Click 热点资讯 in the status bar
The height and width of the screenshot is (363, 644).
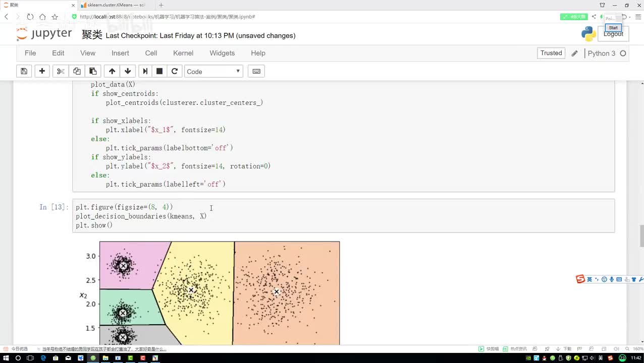[x=515, y=349]
